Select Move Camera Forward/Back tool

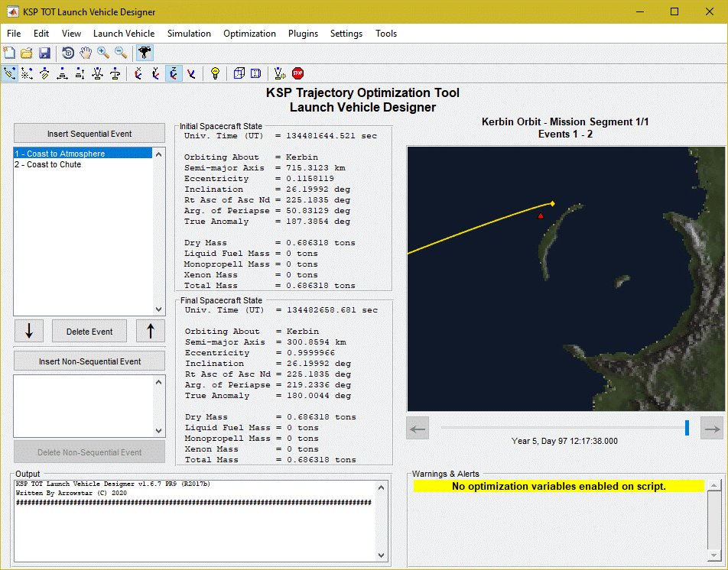(80, 73)
